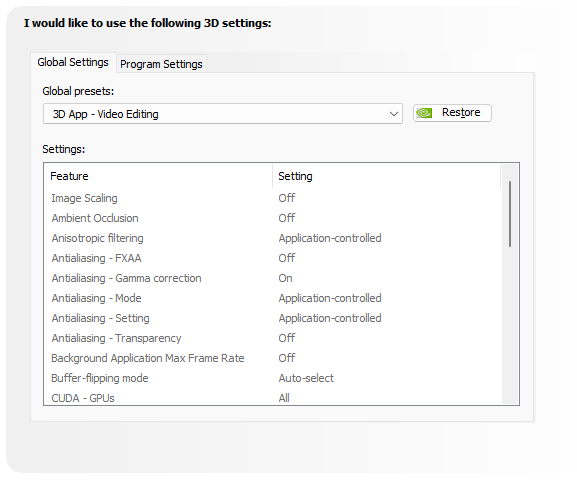Click the settings list scrollbar thumb
The width and height of the screenshot is (577, 480).
coord(510,214)
